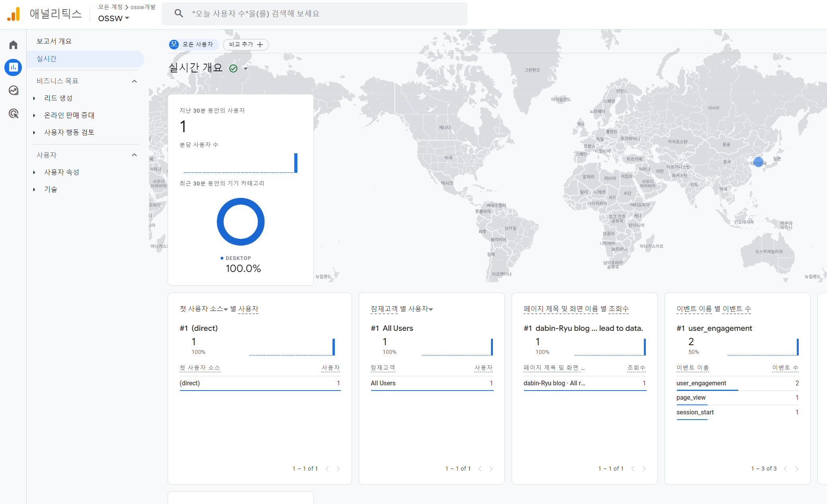Collapse the 비즈니스 목표 section

coord(134,81)
